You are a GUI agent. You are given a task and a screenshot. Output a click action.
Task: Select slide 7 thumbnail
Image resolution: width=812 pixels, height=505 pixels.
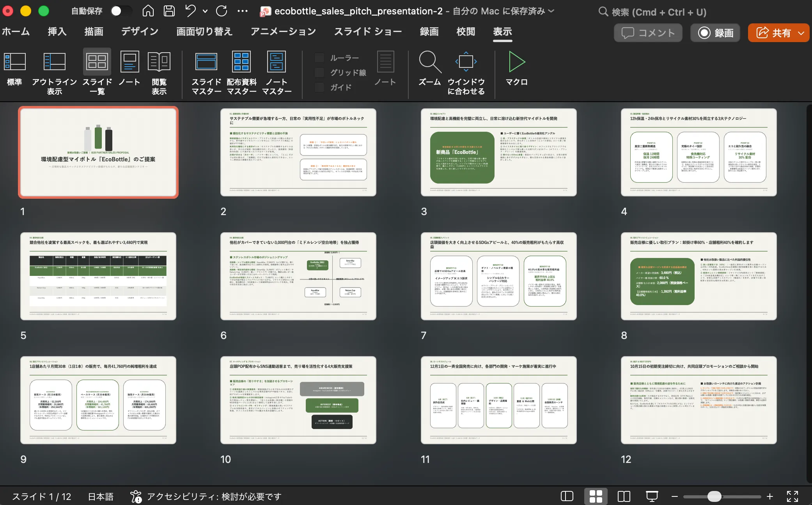498,276
